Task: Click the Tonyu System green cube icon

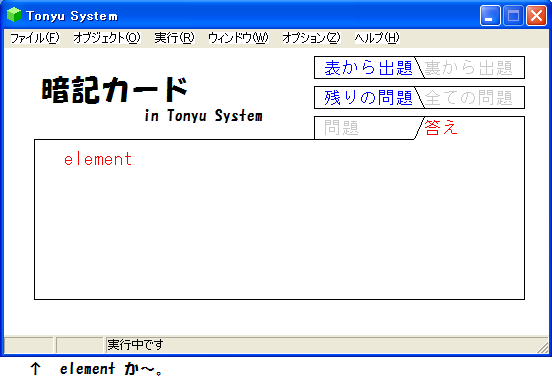Action: click(x=14, y=15)
